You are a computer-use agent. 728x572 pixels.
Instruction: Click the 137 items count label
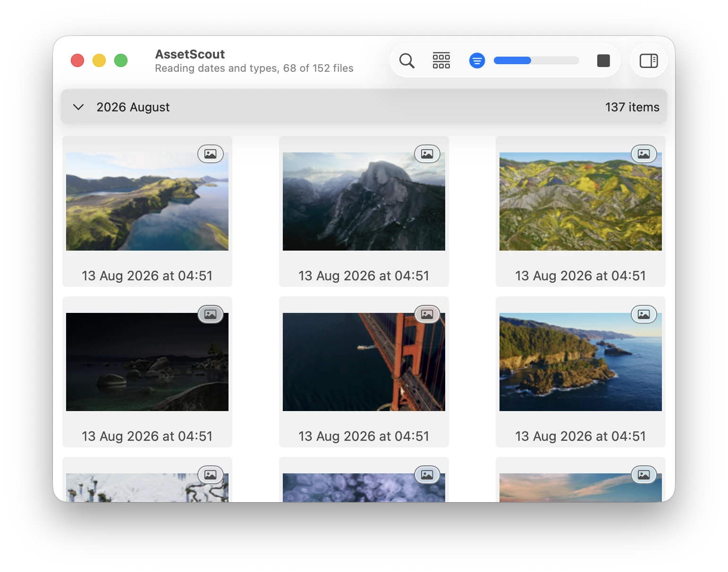tap(632, 107)
